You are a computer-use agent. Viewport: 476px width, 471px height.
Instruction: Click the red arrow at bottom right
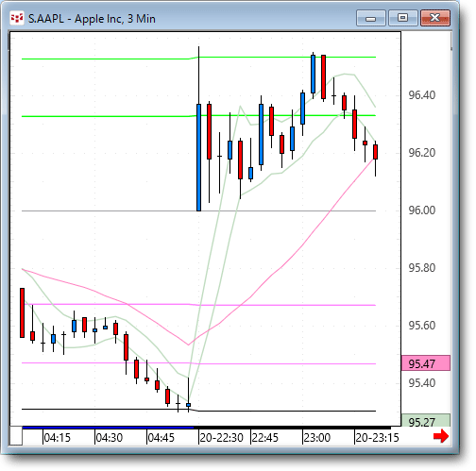click(x=441, y=436)
